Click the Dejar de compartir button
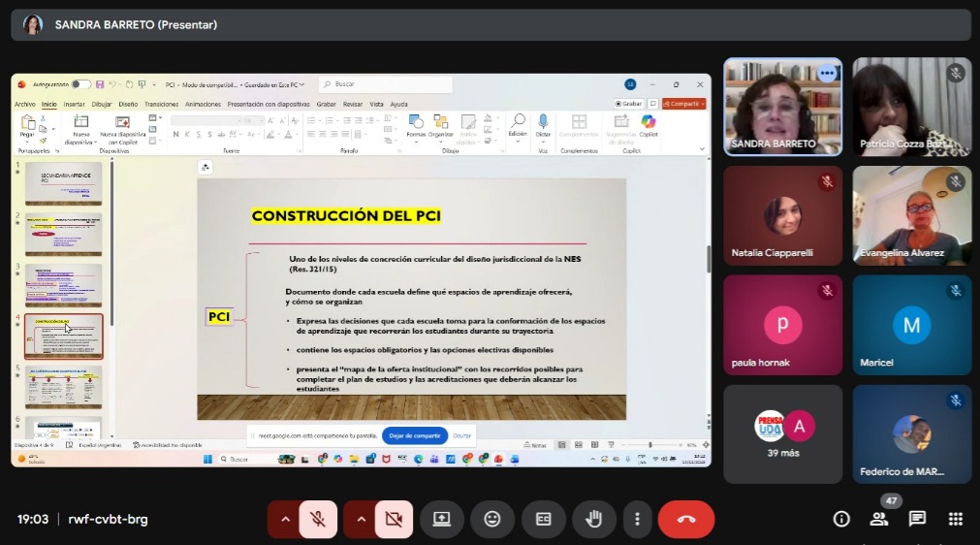 (415, 435)
